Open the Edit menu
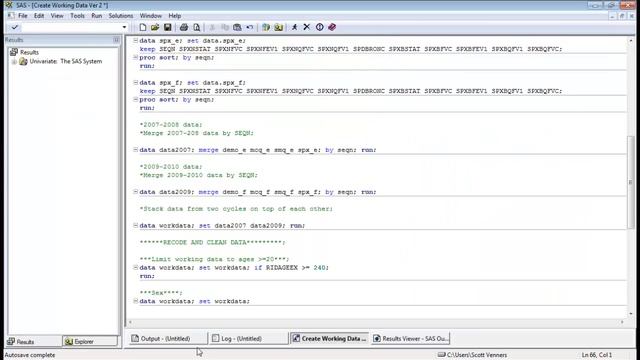The height and width of the screenshot is (360, 640). pyautogui.click(x=39, y=16)
